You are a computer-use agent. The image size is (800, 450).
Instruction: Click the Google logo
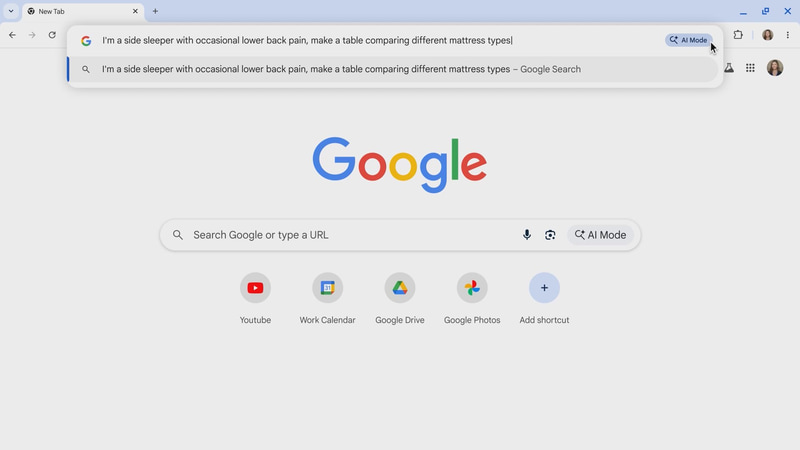point(399,164)
